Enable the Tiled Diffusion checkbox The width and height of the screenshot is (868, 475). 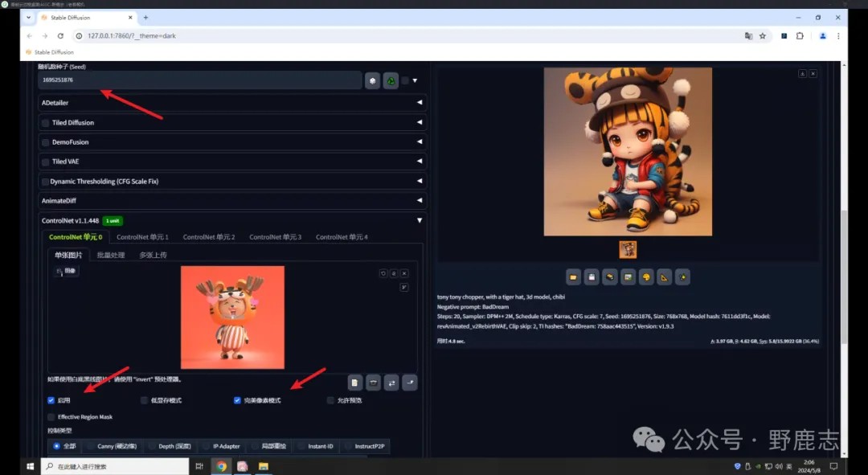(45, 123)
